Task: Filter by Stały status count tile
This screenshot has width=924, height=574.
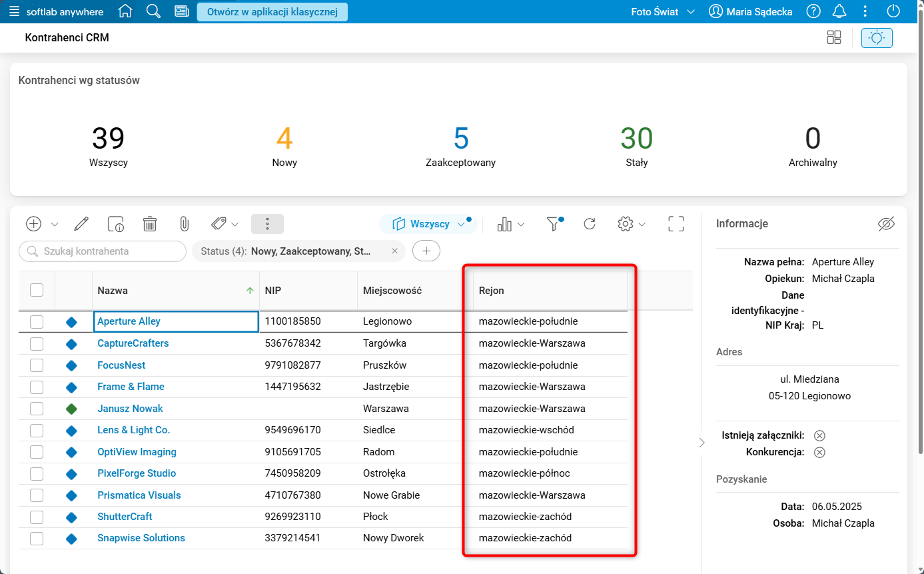Action: 637,146
